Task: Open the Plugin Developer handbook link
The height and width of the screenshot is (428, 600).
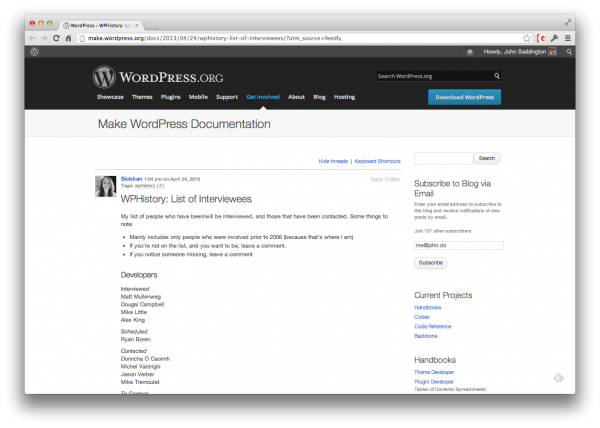Action: pyautogui.click(x=434, y=382)
